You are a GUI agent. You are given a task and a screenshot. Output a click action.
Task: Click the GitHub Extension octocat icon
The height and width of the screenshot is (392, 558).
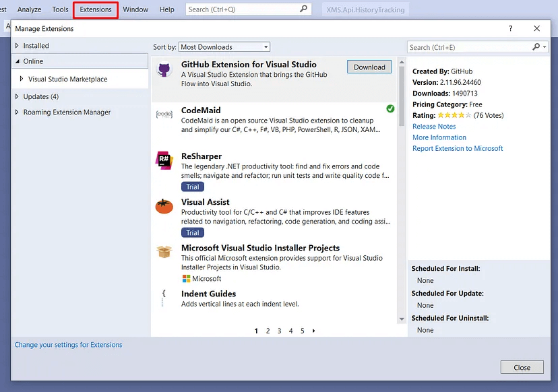(x=164, y=70)
